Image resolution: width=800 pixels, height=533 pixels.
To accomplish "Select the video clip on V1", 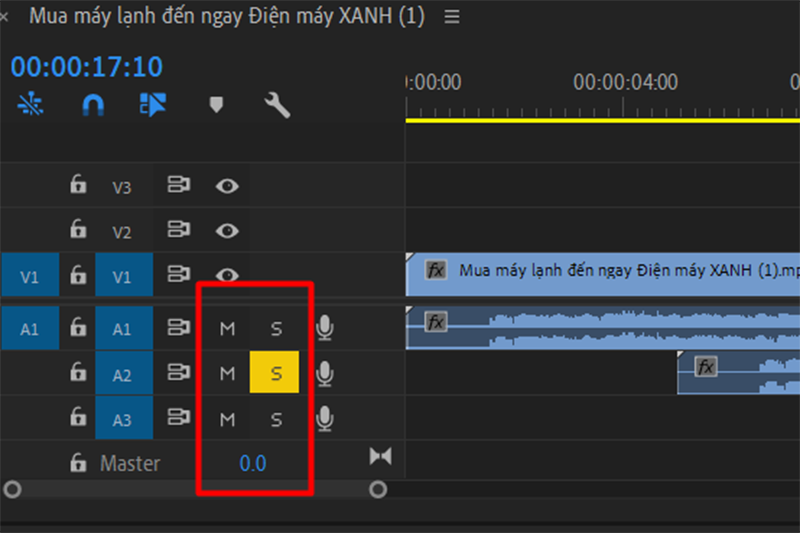I will (603, 274).
